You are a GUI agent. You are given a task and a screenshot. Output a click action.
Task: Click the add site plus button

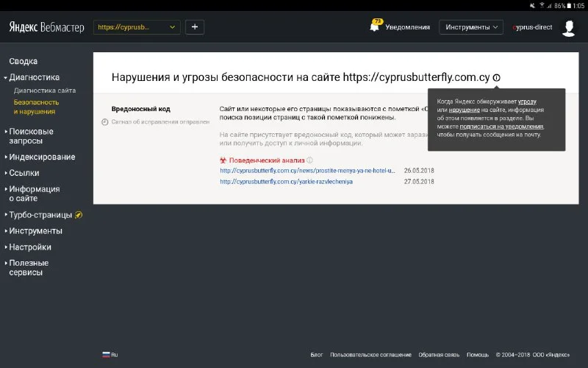[195, 27]
